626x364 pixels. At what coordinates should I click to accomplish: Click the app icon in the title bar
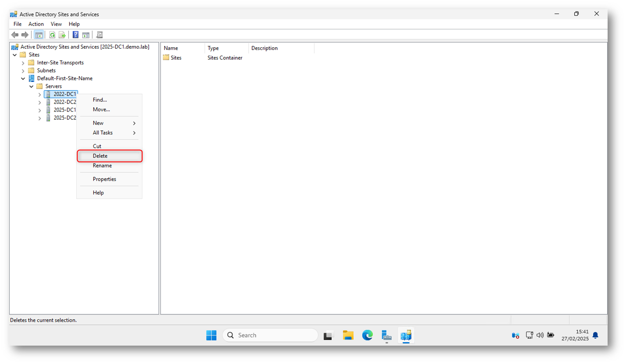tap(14, 14)
